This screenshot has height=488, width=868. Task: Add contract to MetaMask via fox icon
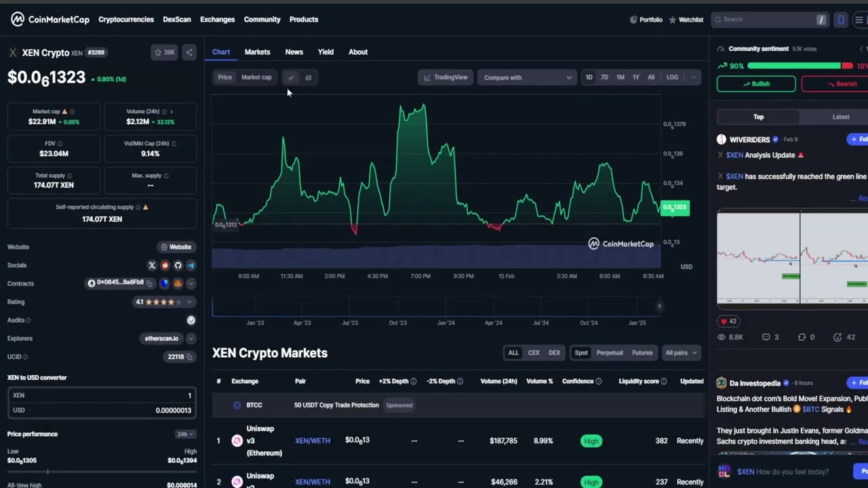[178, 283]
